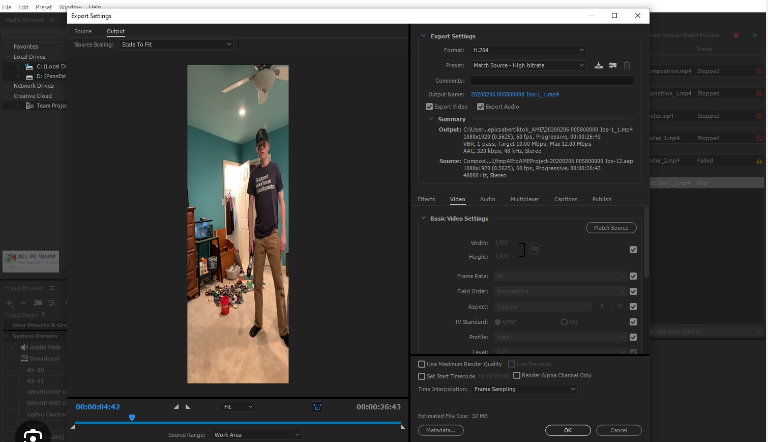Click the Save Preset icon
The height and width of the screenshot is (442, 768).
click(598, 65)
